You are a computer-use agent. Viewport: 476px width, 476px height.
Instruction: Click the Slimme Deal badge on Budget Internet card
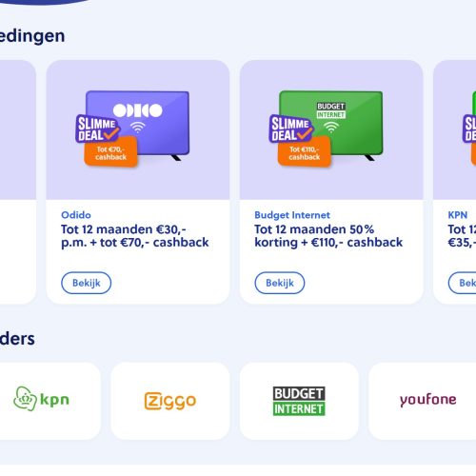point(291,129)
